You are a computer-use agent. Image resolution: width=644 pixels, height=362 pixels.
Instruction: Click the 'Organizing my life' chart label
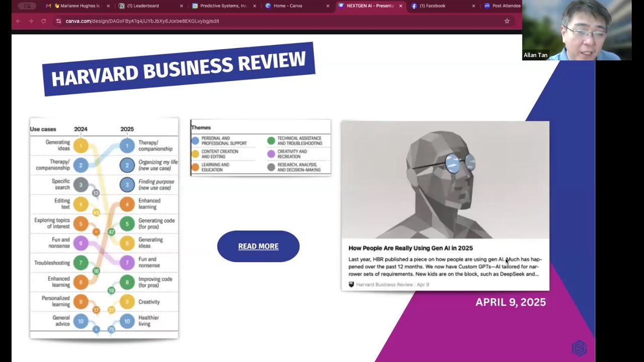[x=158, y=165]
